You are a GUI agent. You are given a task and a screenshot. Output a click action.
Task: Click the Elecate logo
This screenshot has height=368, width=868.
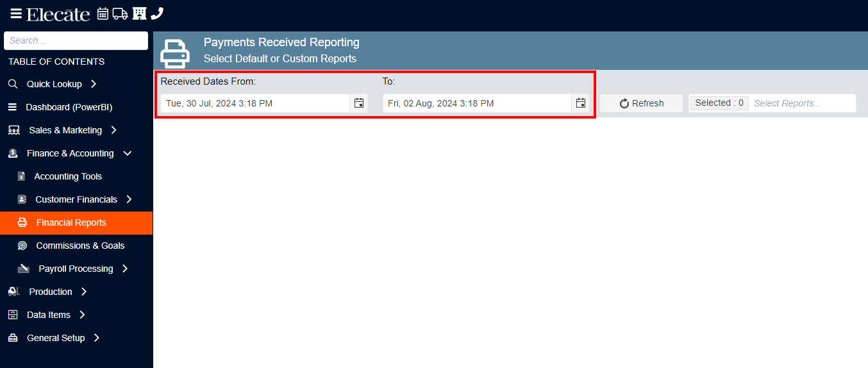point(58,14)
